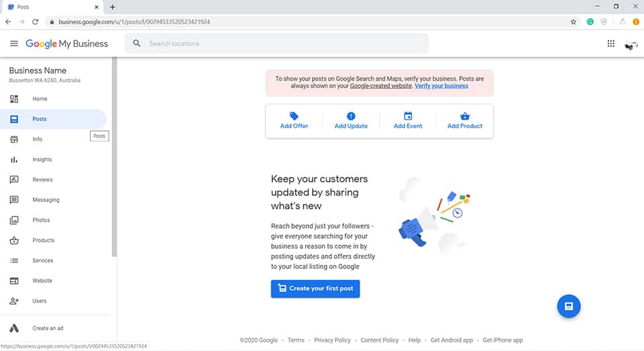Click the browser address bar URL
The image size is (644, 351).
pyautogui.click(x=134, y=22)
